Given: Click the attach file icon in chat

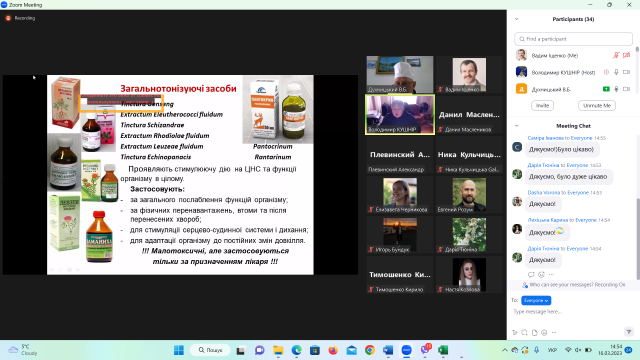Looking at the screenshot, I should pyautogui.click(x=534, y=333).
